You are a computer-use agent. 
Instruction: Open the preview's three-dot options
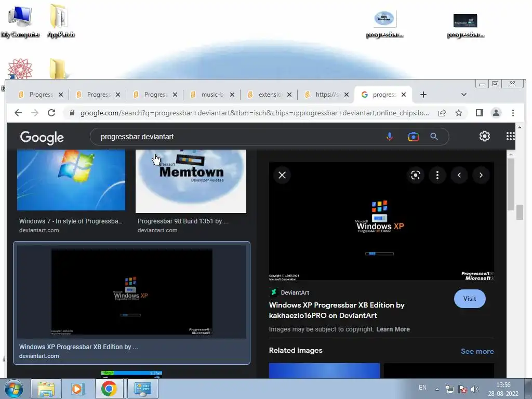pyautogui.click(x=437, y=175)
